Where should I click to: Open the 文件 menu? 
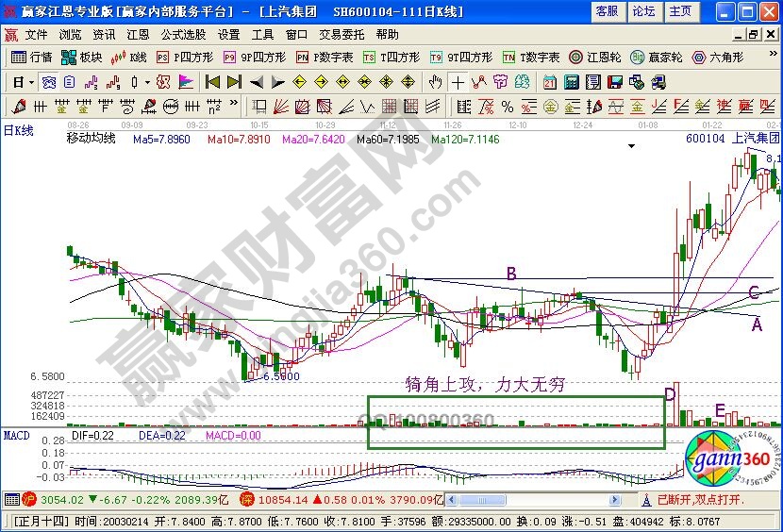coord(36,35)
